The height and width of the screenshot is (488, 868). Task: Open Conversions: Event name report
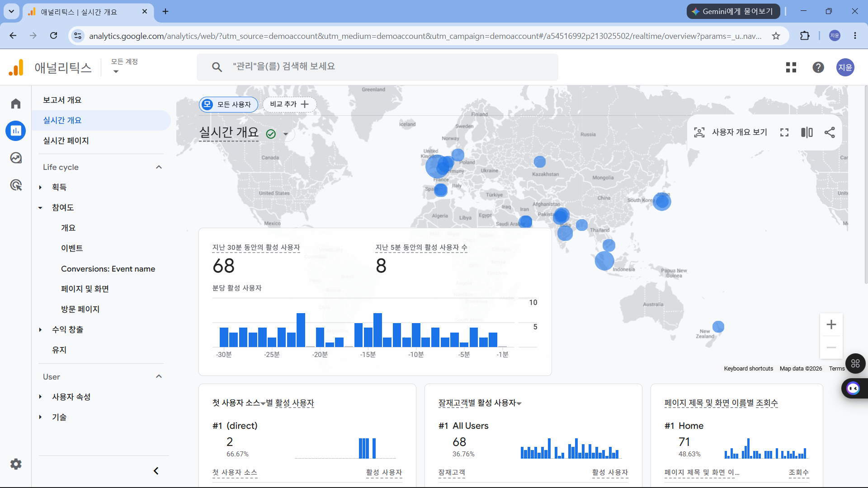point(108,269)
